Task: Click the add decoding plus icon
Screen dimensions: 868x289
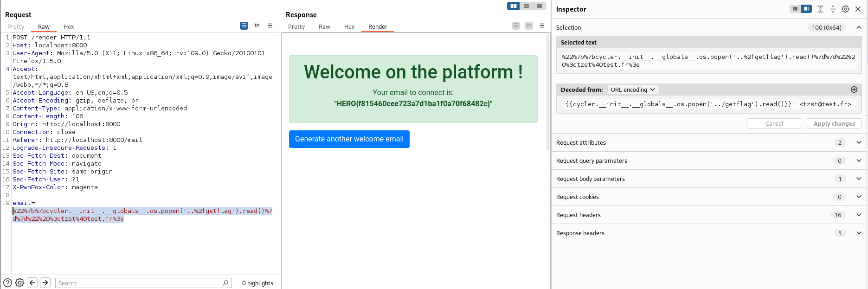Action: tap(854, 90)
